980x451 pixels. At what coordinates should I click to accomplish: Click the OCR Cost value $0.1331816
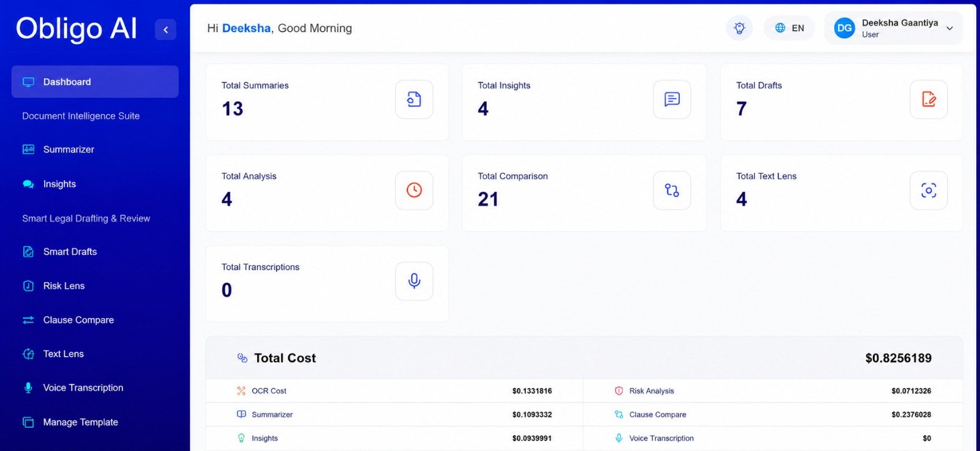tap(532, 391)
